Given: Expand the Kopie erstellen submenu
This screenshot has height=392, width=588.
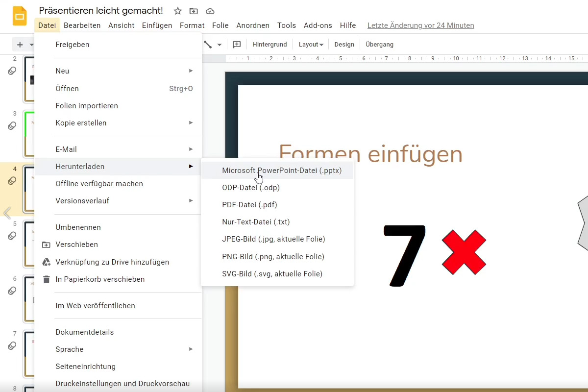Looking at the screenshot, I should [x=118, y=123].
